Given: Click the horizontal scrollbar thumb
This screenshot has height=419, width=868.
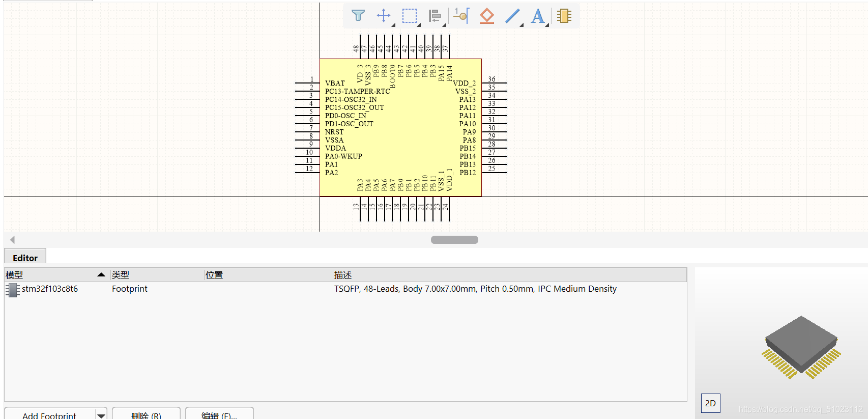Looking at the screenshot, I should 454,240.
